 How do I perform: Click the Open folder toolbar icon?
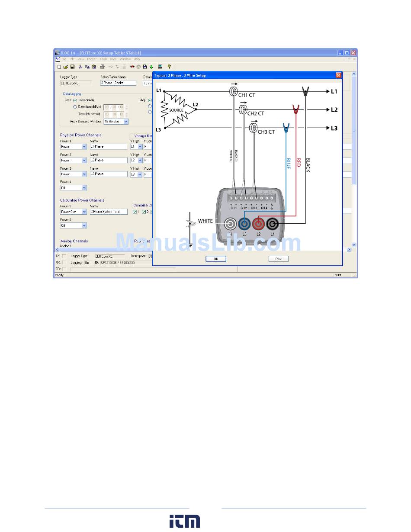66,67
